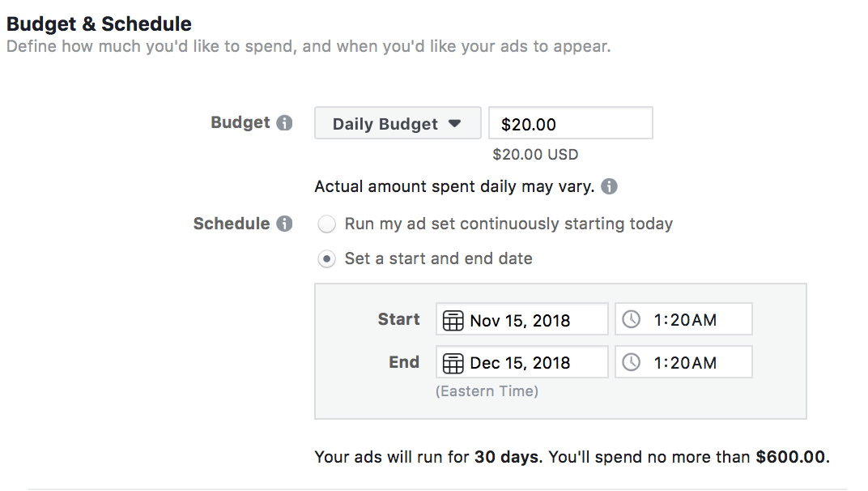The height and width of the screenshot is (491, 868).
Task: Open the Start date calendar icon
Action: [x=453, y=320]
